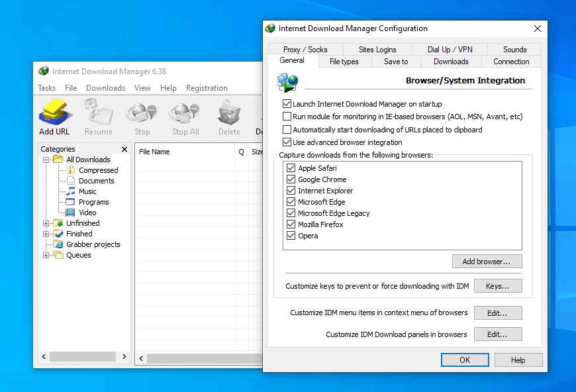The width and height of the screenshot is (576, 392).
Task: Open the File menu
Action: 71,88
